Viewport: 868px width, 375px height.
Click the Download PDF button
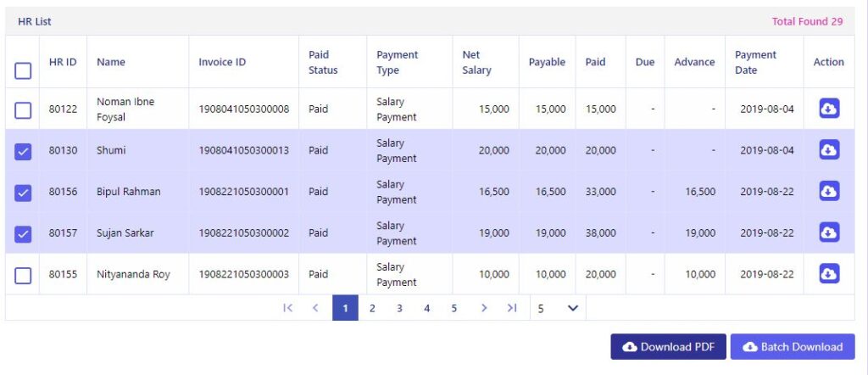[668, 347]
